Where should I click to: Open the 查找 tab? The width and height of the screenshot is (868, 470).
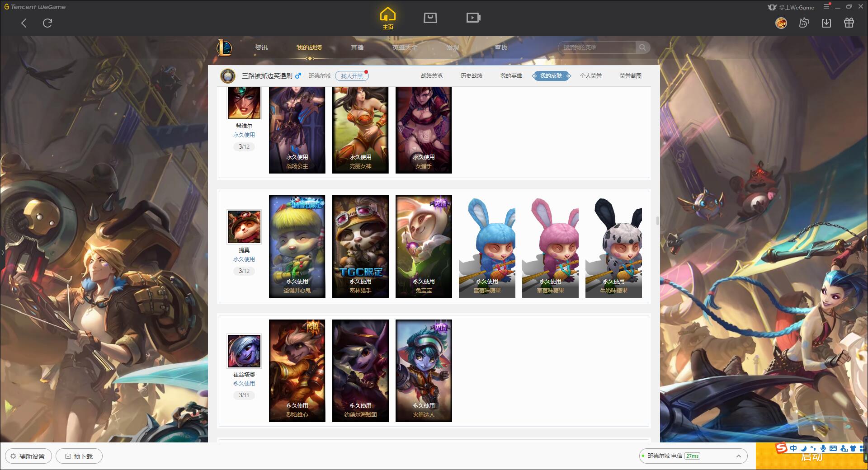tap(501, 47)
